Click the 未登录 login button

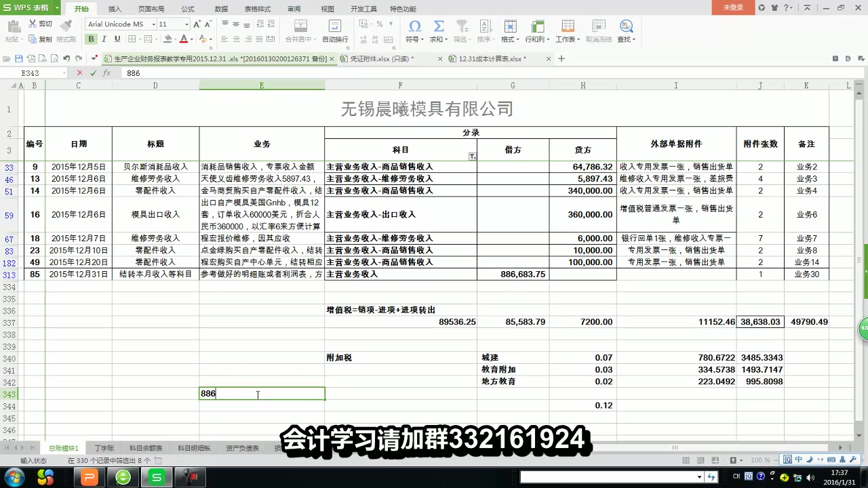coord(733,7)
